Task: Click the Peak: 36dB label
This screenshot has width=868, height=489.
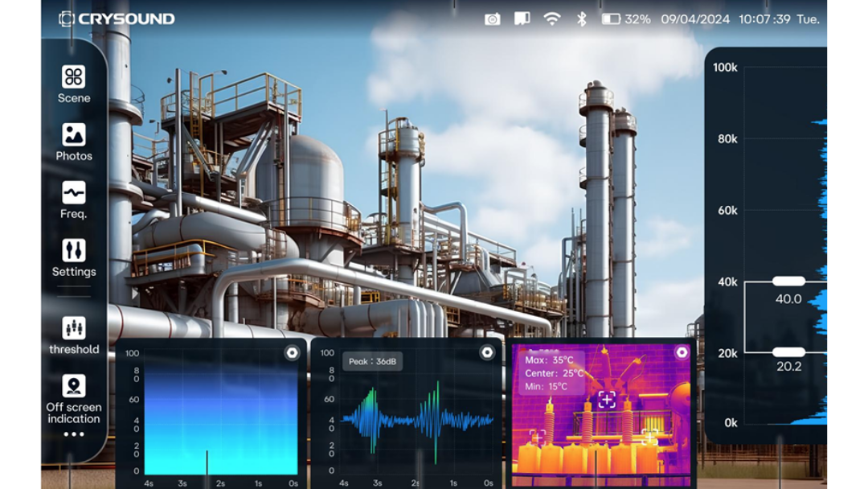Action: click(372, 362)
